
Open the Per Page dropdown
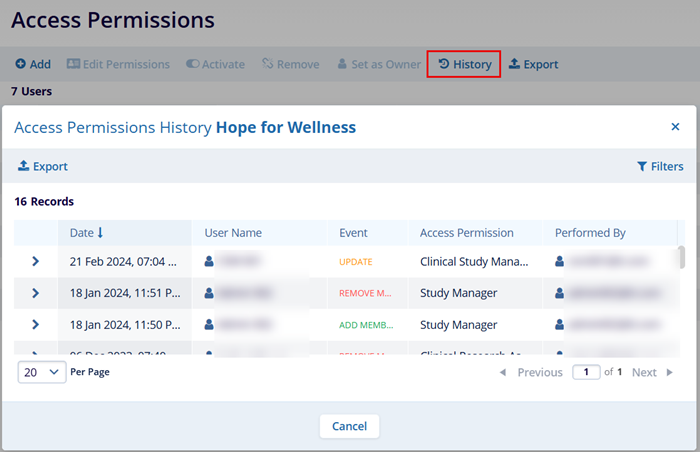pyautogui.click(x=41, y=372)
